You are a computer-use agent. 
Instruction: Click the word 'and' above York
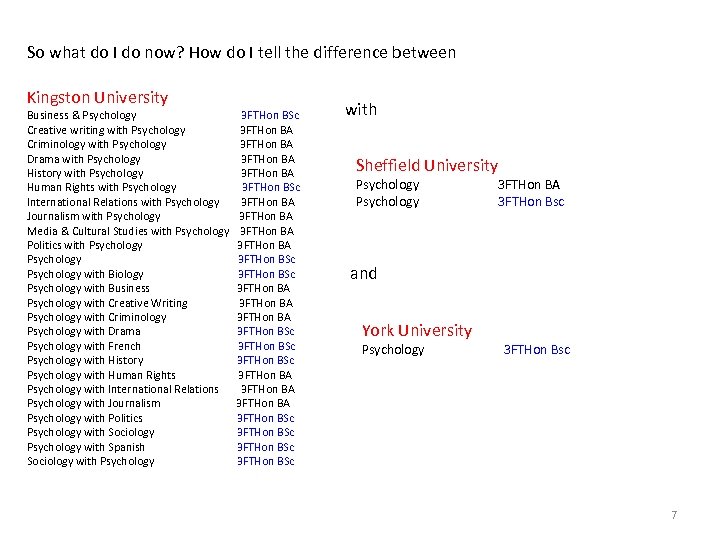(x=363, y=273)
